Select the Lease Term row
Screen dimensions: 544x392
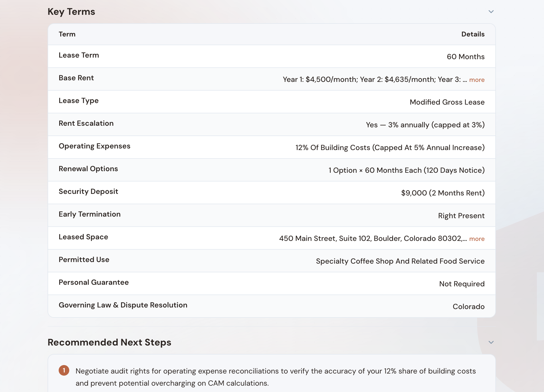coord(79,55)
